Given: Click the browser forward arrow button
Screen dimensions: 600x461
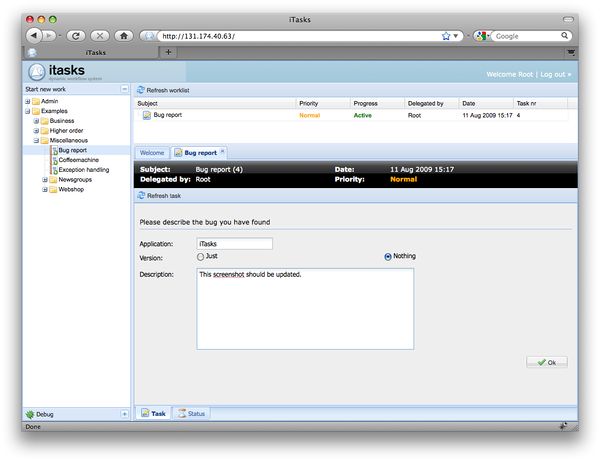Looking at the screenshot, I should [x=49, y=36].
